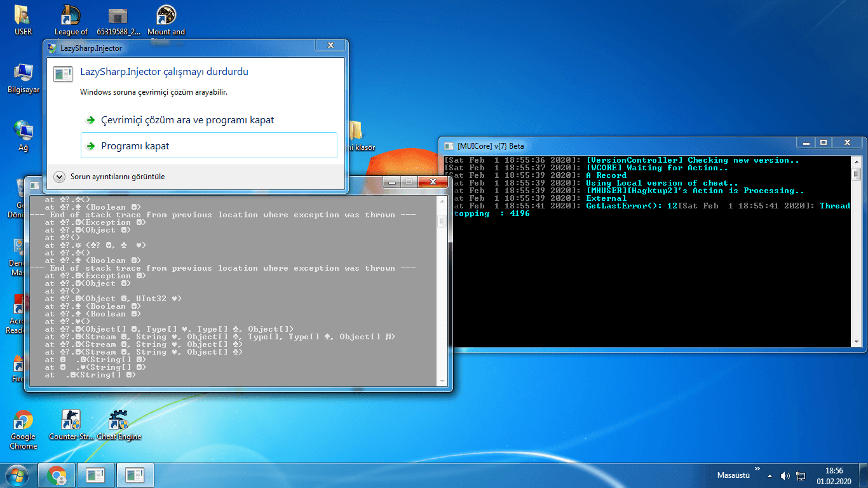The width and height of the screenshot is (868, 488).
Task: Maximize the MUICore v{7} Beta window
Action: click(x=823, y=143)
